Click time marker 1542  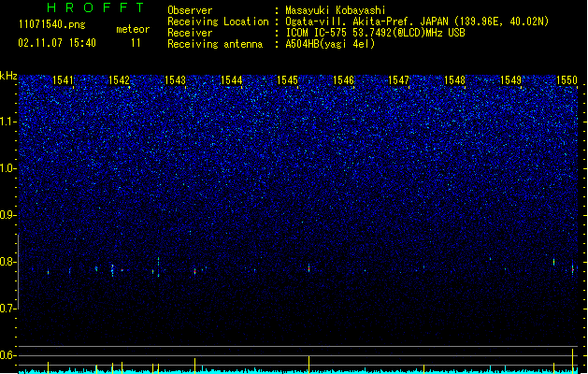[119, 79]
